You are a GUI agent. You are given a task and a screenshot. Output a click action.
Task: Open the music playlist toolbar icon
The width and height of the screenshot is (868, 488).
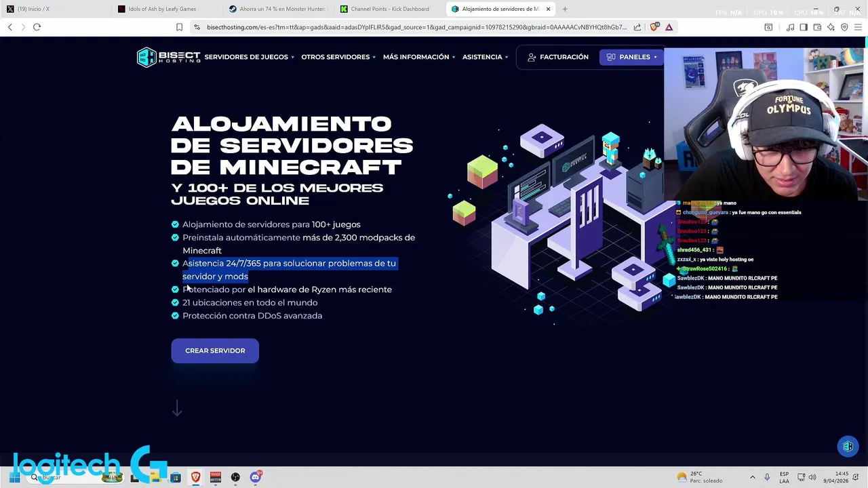(x=790, y=27)
